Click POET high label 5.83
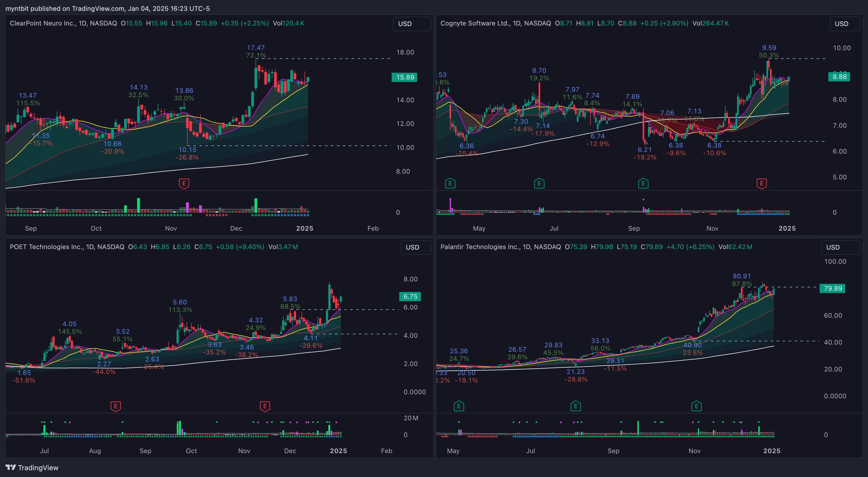Image resolution: width=868 pixels, height=477 pixels. [290, 299]
